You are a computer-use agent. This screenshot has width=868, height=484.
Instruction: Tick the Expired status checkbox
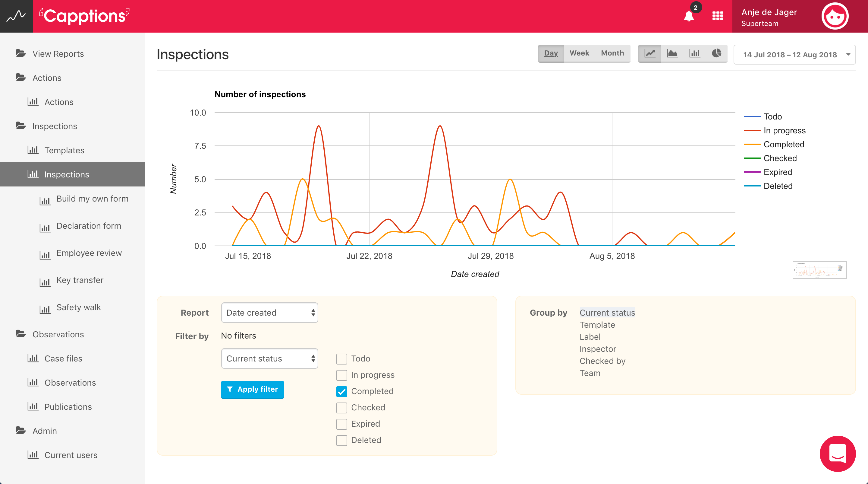point(342,424)
